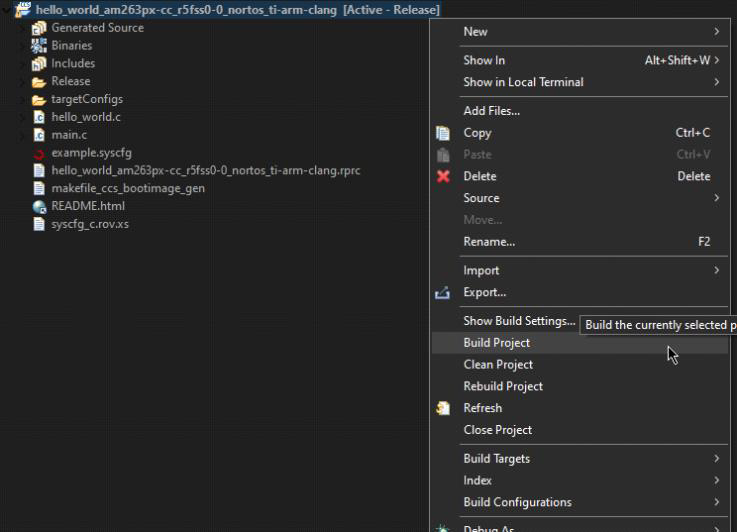Image resolution: width=737 pixels, height=532 pixels.
Task: Click the main.c file icon
Action: tap(40, 135)
